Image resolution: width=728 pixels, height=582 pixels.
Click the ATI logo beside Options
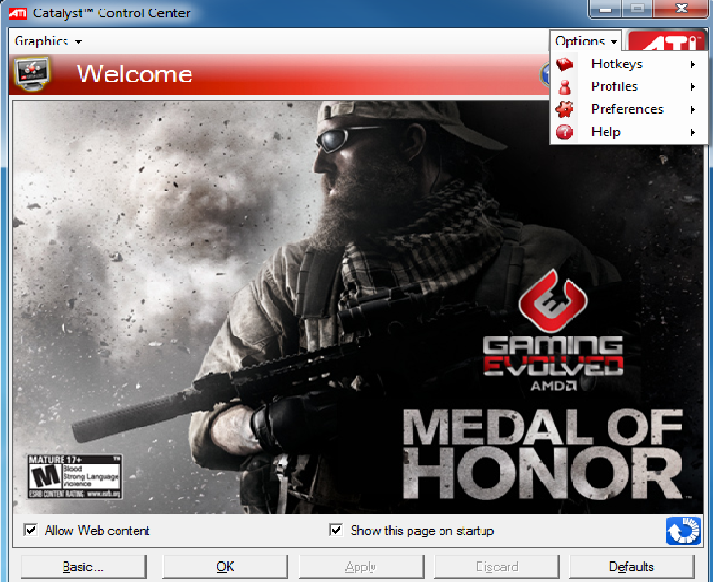[666, 42]
